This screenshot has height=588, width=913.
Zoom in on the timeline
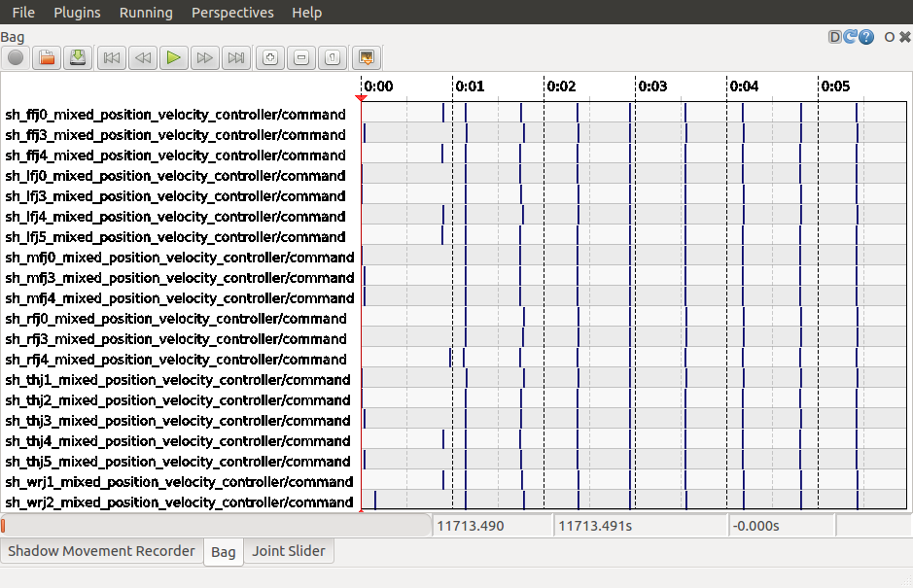click(270, 57)
